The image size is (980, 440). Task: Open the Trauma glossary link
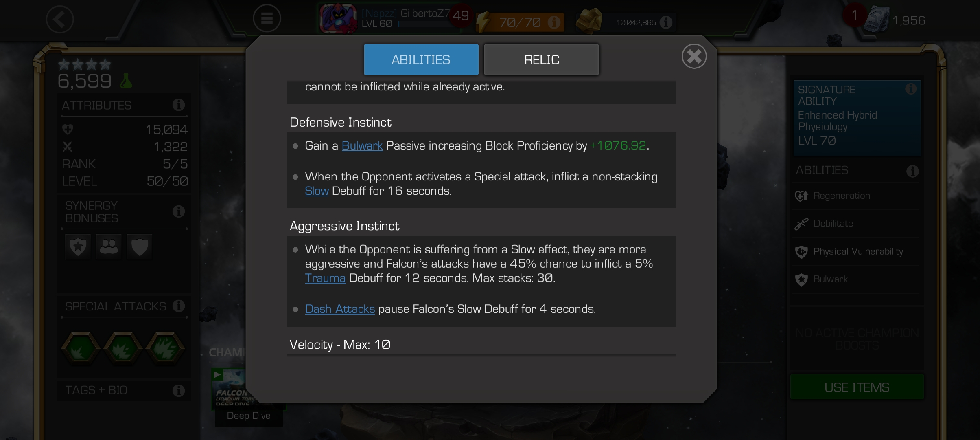pyautogui.click(x=325, y=278)
